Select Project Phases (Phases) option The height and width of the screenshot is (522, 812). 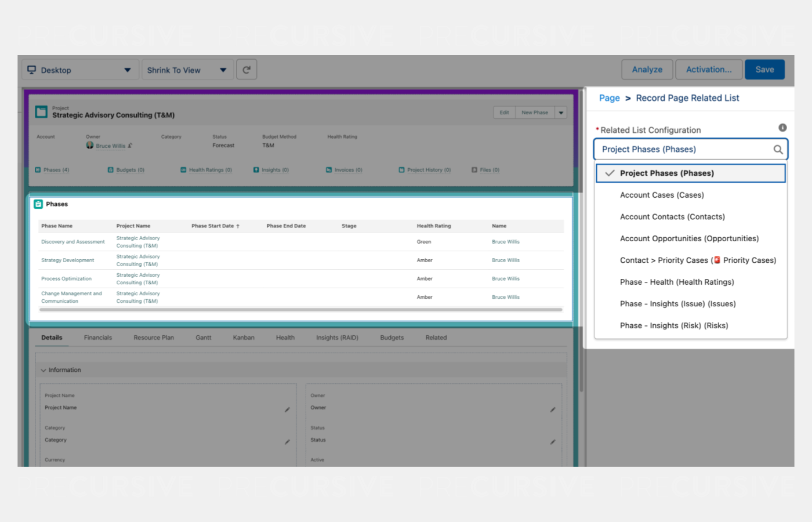[691, 173]
